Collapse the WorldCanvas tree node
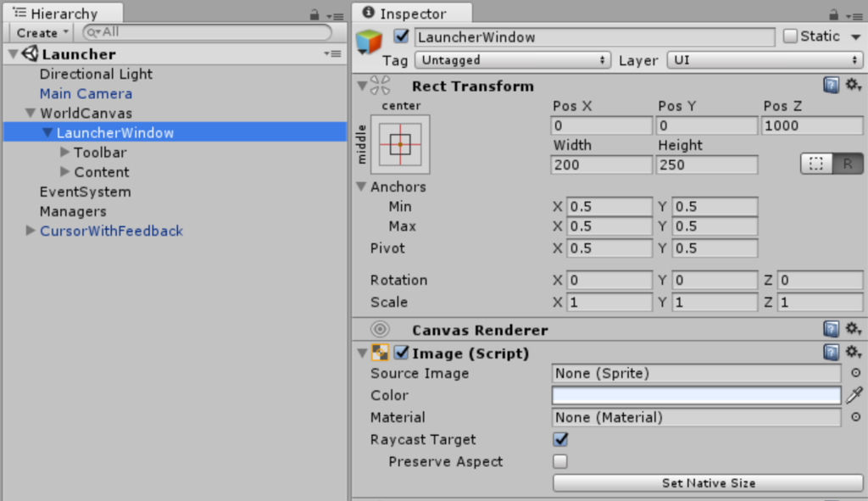The image size is (868, 501). click(x=31, y=113)
